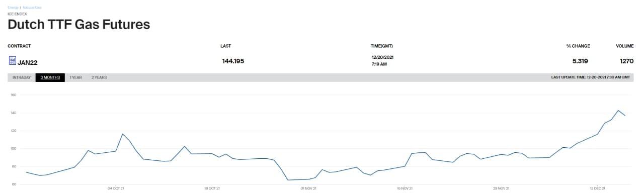Click the chart peak near 13 Dec

coord(618,111)
